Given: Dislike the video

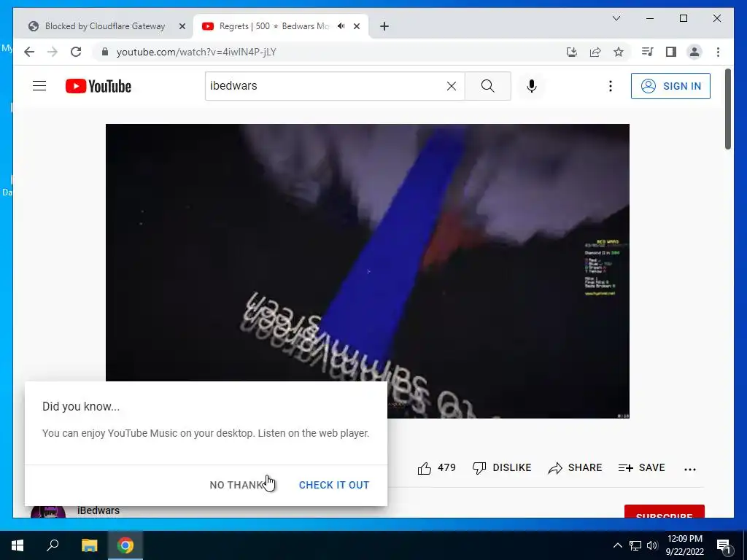Looking at the screenshot, I should click(x=501, y=468).
